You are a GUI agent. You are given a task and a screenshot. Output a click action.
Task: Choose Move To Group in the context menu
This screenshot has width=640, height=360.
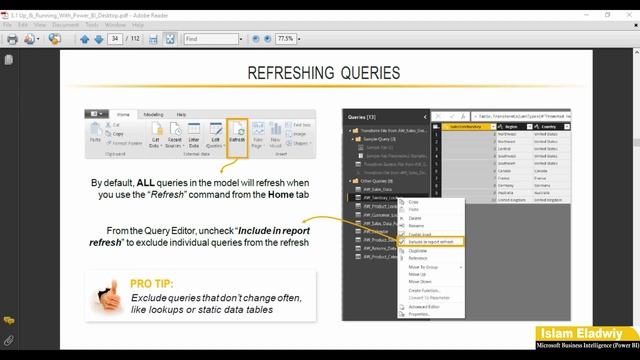(423, 267)
